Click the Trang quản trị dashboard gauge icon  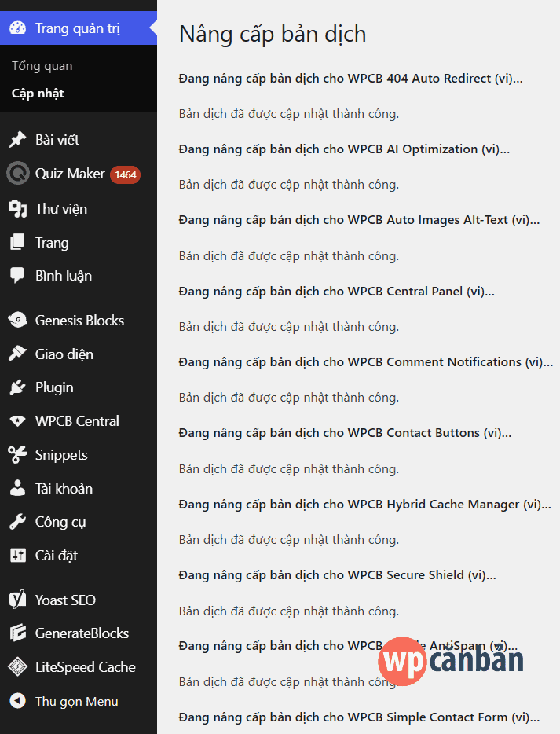18,28
